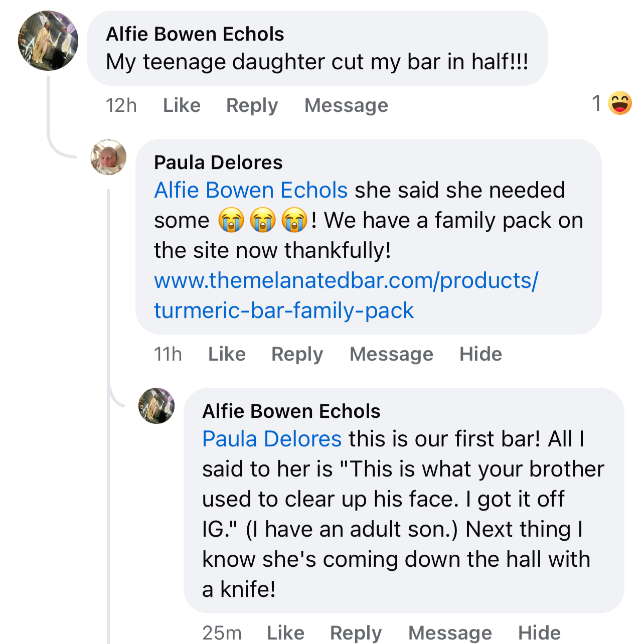644x644 pixels.
Task: Open Paula Delores' profile picture
Action: tap(108, 157)
